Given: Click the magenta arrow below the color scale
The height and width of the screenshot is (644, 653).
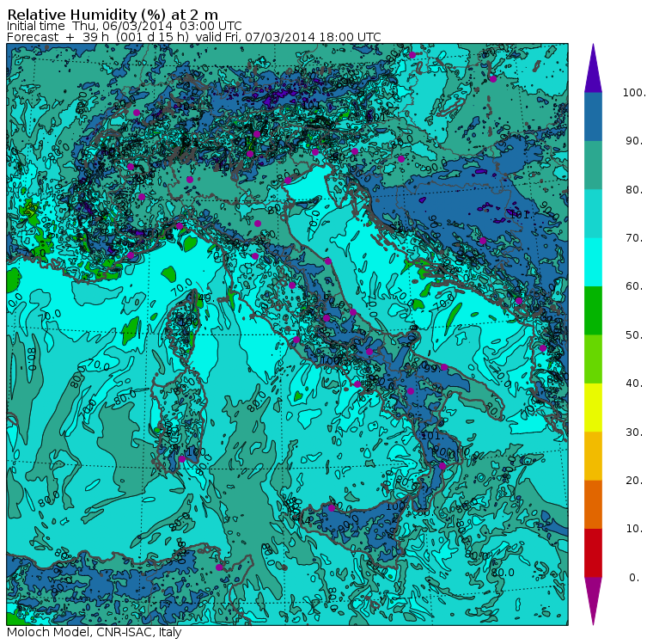Looking at the screenshot, I should (593, 601).
